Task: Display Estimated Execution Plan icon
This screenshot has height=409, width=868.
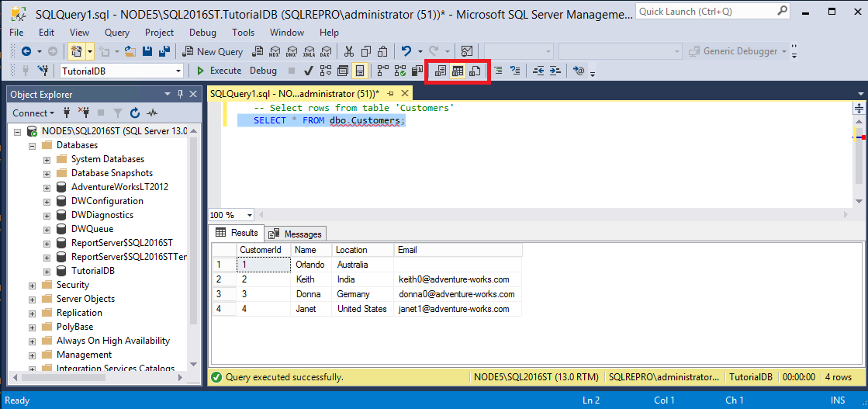Action: point(326,71)
